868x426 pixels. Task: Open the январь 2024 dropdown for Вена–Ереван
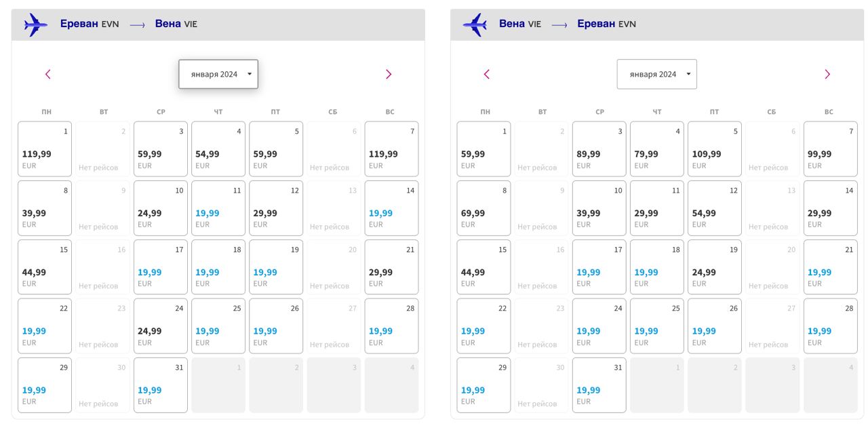click(656, 74)
